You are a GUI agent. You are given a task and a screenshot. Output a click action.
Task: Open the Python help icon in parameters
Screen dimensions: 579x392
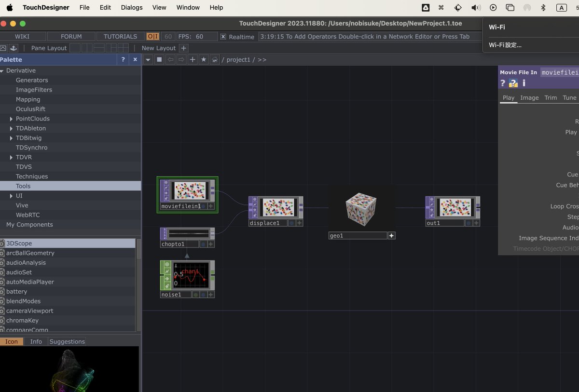[513, 83]
